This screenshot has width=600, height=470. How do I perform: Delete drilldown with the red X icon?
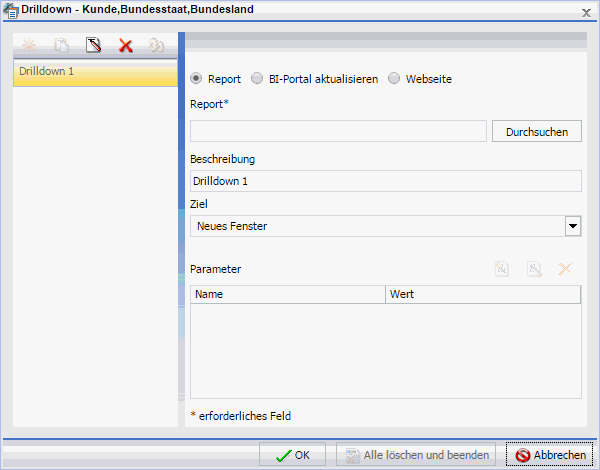(x=126, y=46)
